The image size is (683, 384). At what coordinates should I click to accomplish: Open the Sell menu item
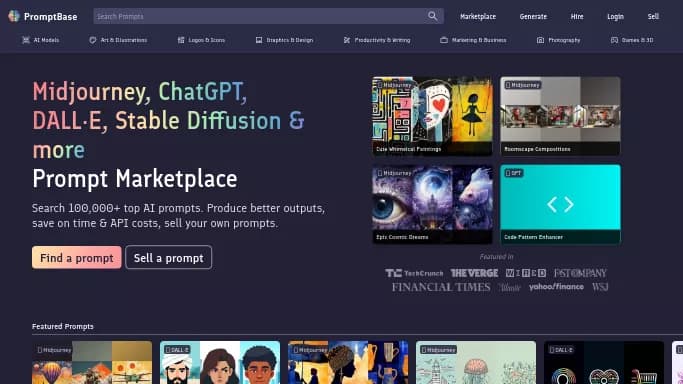tap(653, 17)
